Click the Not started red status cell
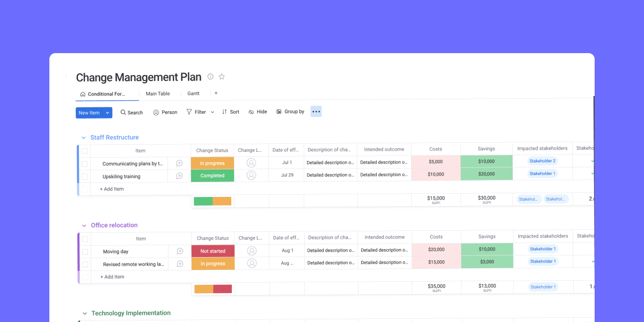Image resolution: width=644 pixels, height=322 pixels. click(x=213, y=251)
